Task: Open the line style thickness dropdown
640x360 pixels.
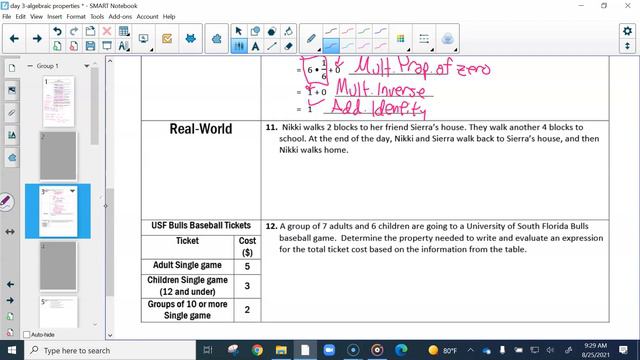Action: tap(424, 39)
